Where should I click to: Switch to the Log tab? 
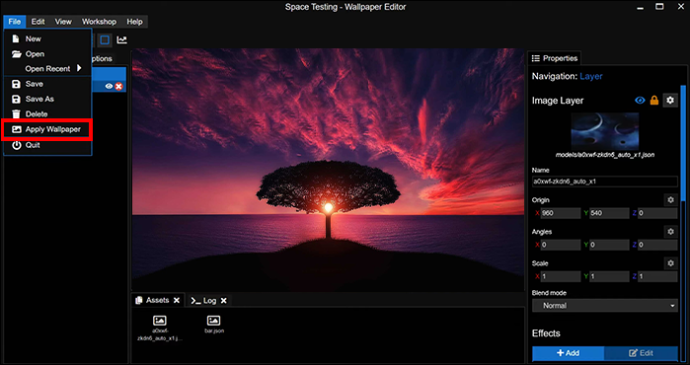[x=204, y=301]
